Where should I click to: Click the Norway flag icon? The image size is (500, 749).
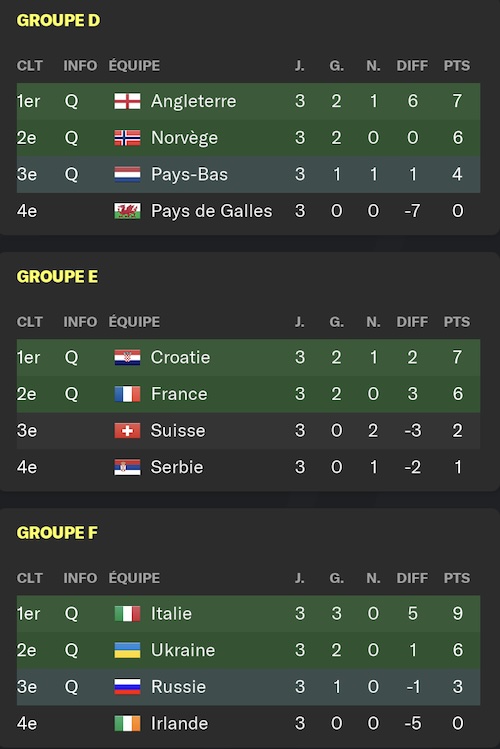coord(127,138)
